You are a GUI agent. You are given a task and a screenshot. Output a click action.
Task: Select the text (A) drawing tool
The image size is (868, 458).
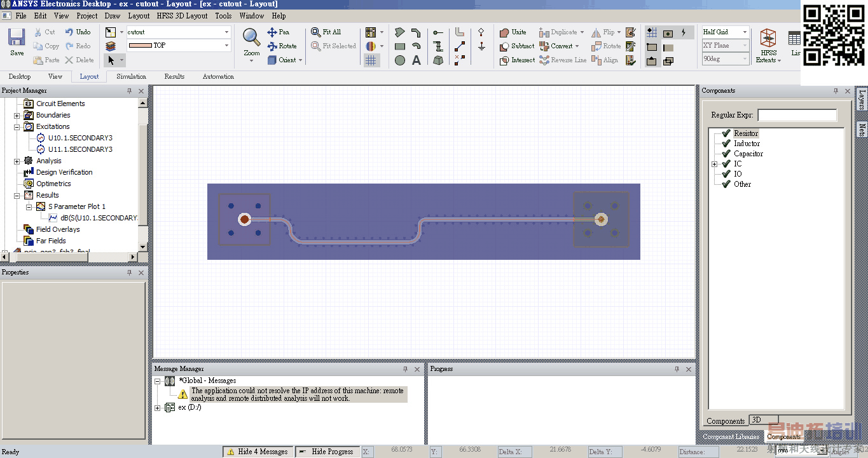[x=417, y=60]
